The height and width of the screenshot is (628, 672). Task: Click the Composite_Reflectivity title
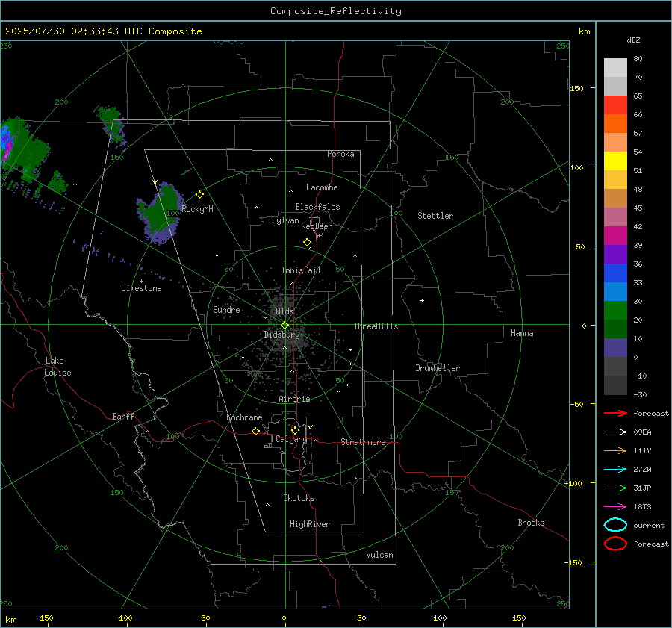[x=335, y=11]
